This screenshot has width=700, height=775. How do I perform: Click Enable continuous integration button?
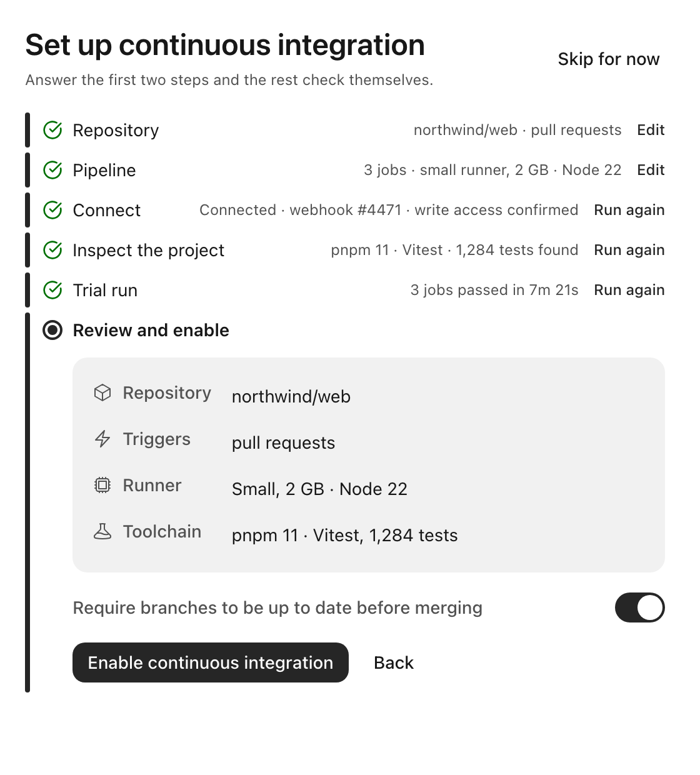coord(211,662)
